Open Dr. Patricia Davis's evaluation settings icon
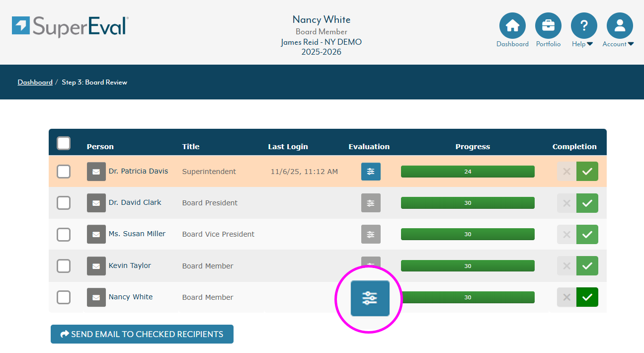The image size is (644, 353). (x=371, y=172)
